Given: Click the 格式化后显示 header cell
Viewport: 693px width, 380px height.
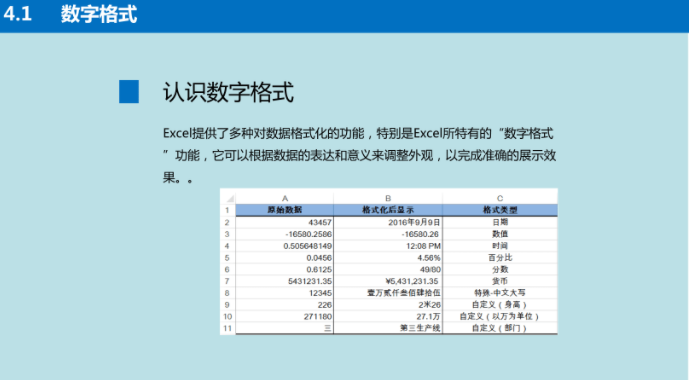Looking at the screenshot, I should (x=388, y=210).
